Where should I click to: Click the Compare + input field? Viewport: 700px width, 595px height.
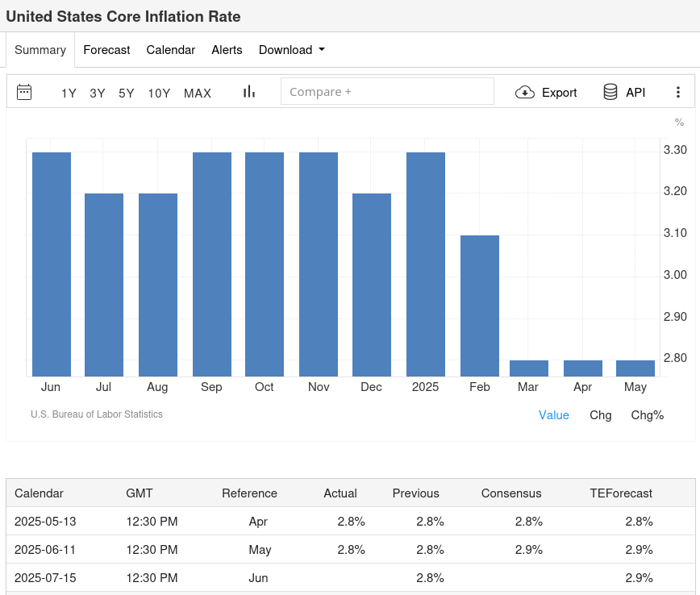pos(387,92)
